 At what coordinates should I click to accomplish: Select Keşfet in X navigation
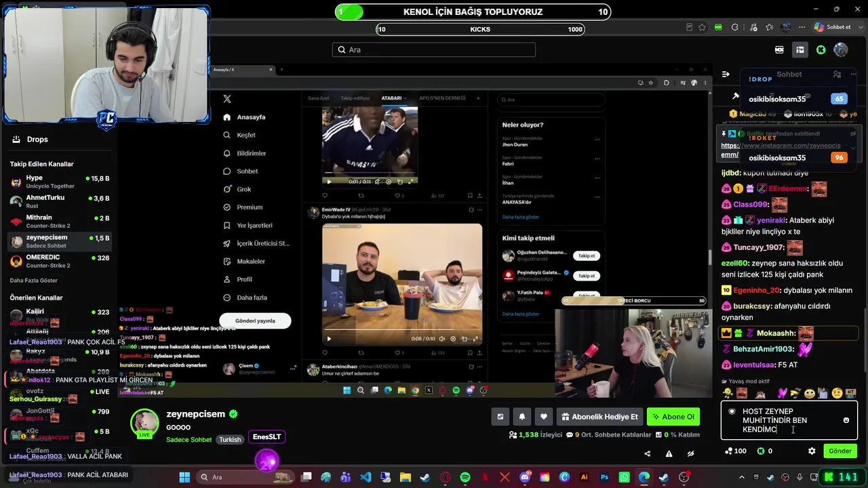(x=239, y=135)
